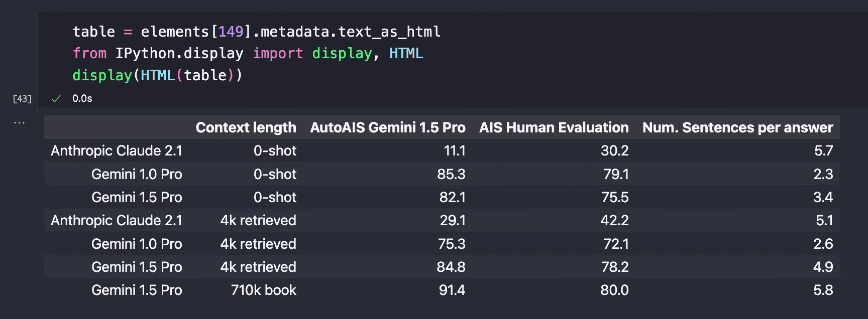Click the 5.8 sentences per answer value
868x319 pixels.
click(823, 290)
